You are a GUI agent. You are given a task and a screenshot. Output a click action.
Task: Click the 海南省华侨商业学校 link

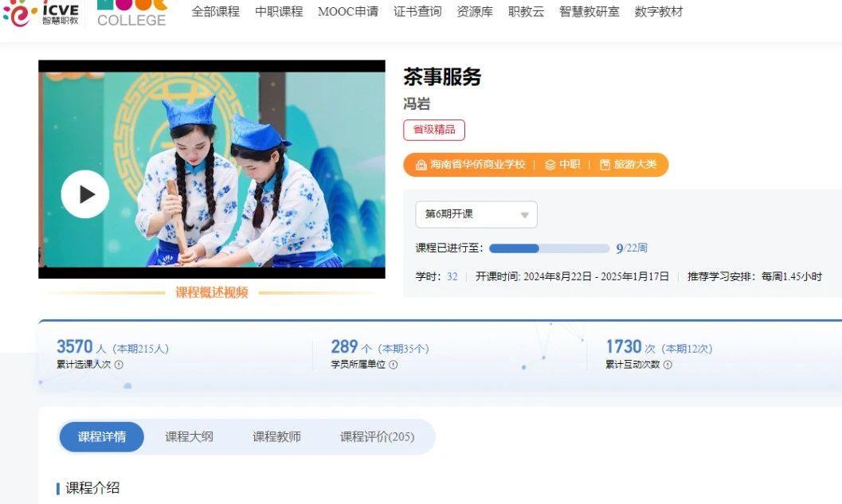coord(477,164)
